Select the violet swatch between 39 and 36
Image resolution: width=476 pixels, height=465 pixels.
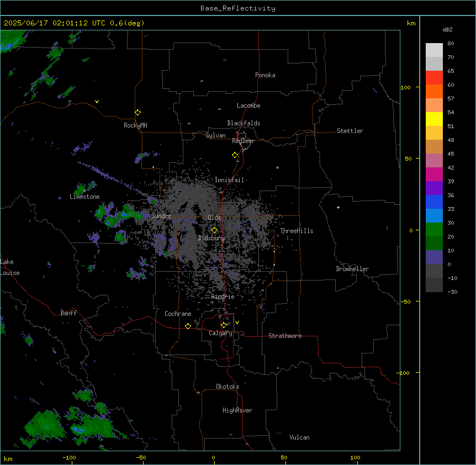point(434,188)
